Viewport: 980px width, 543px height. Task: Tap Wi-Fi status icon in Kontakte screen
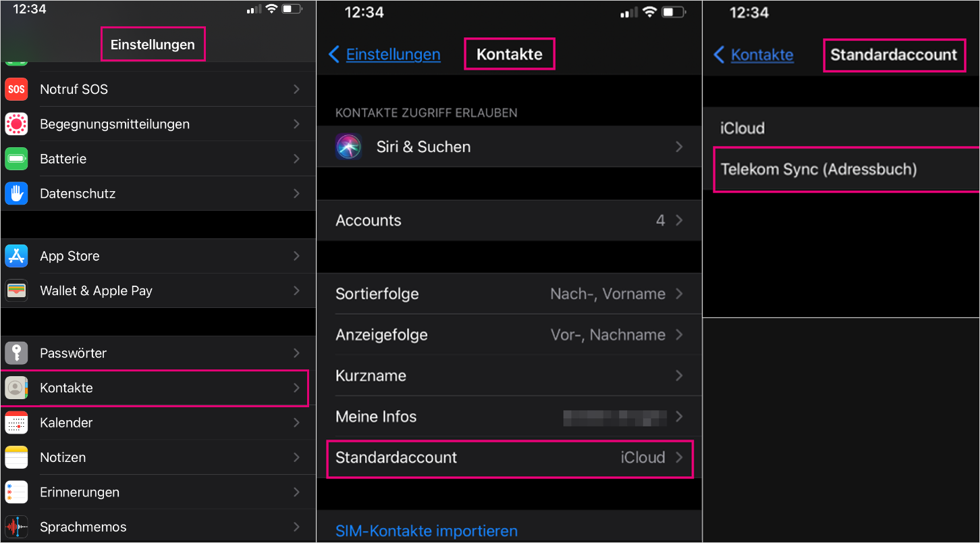(x=649, y=12)
